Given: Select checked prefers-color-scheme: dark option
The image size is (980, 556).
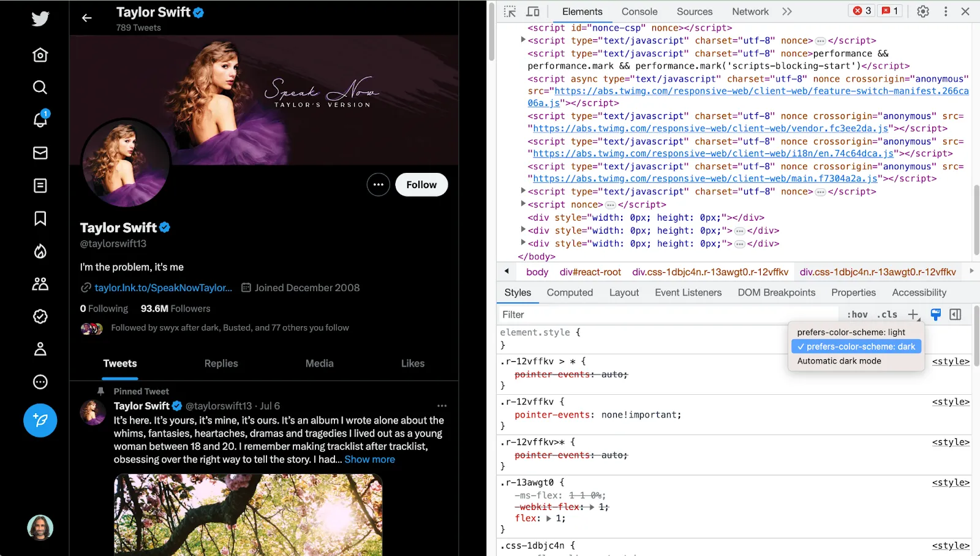Looking at the screenshot, I should 856,347.
